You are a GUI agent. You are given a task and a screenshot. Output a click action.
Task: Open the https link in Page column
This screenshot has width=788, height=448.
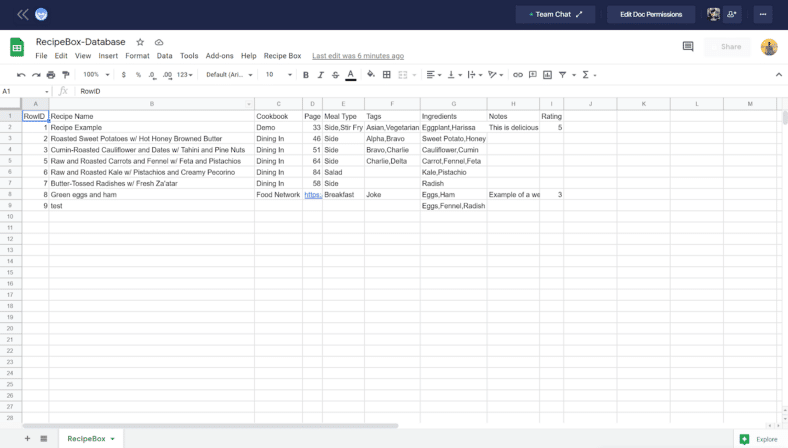(313, 195)
